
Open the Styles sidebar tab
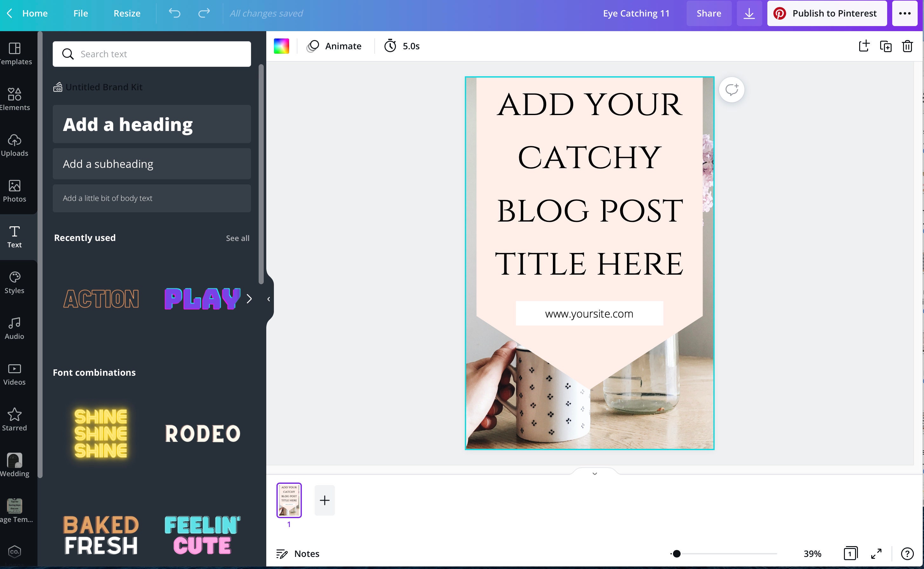(15, 283)
